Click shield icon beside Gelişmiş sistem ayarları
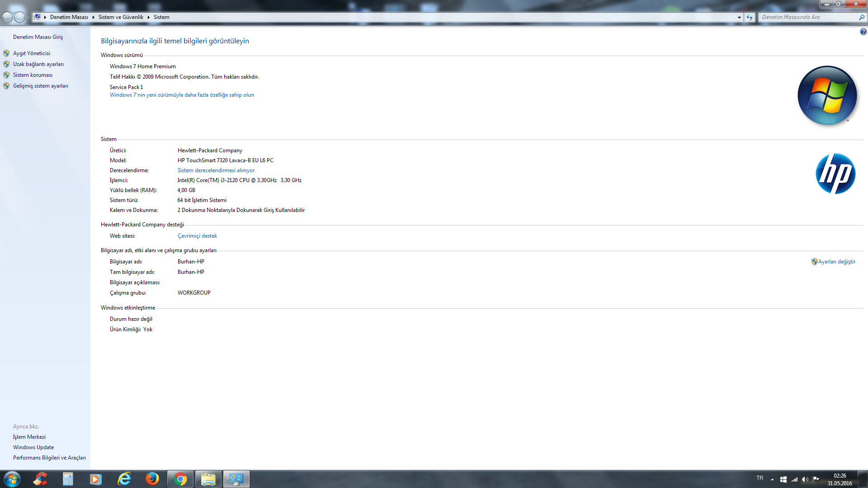Viewport: 868px width, 488px height. click(x=6, y=86)
